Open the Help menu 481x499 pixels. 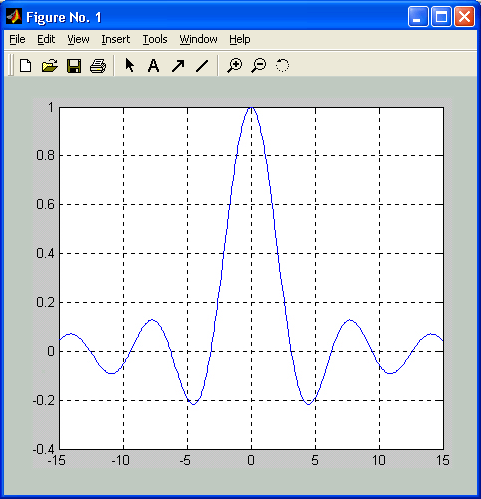[240, 39]
